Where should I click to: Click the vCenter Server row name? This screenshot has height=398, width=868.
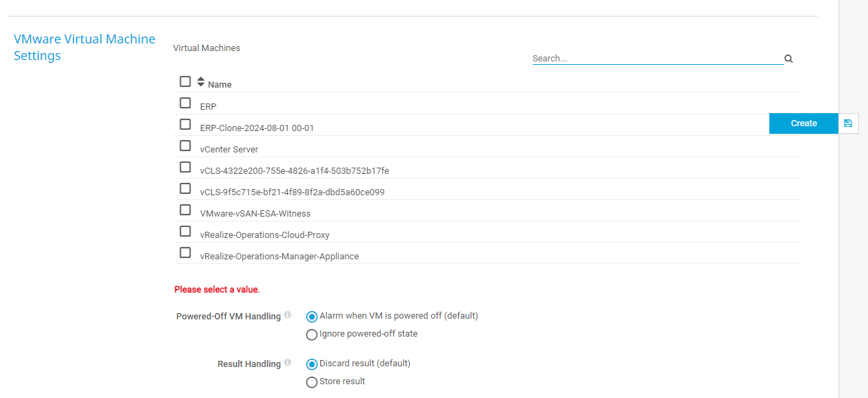(x=229, y=150)
